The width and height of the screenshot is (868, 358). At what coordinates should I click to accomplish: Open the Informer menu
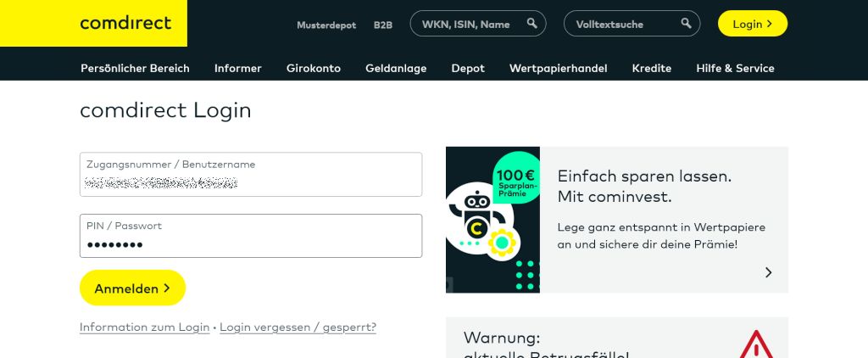[238, 68]
